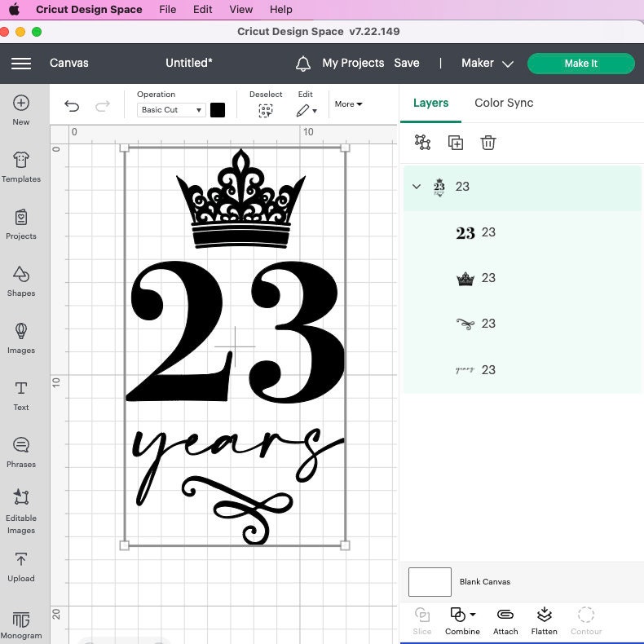The height and width of the screenshot is (644, 644).
Task: Click the Untitled* project name
Action: coord(189,63)
